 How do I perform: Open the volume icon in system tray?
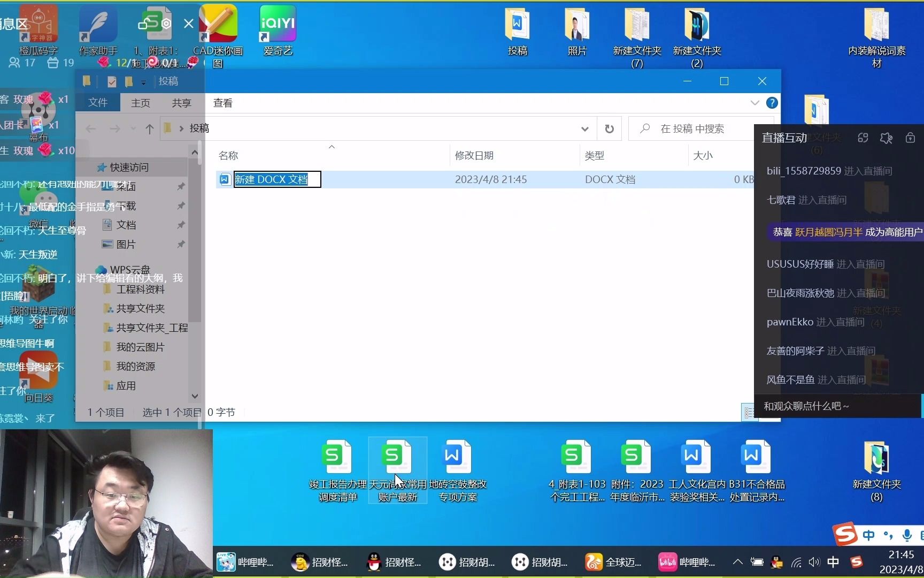click(814, 562)
